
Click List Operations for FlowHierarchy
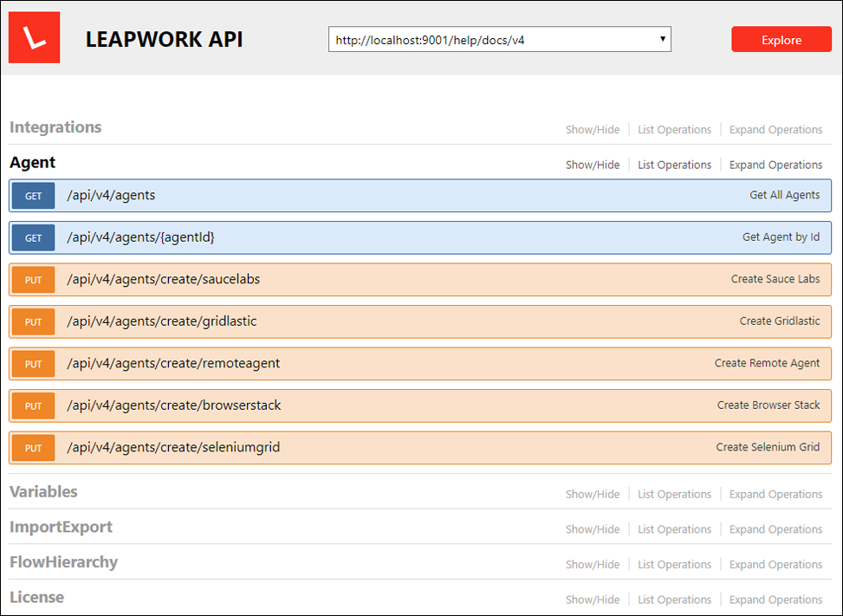(x=674, y=564)
